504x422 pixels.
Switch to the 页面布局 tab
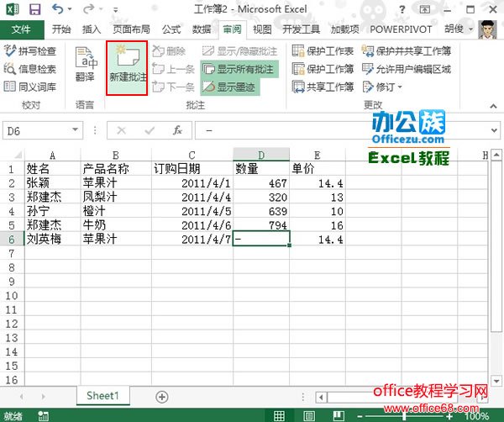point(131,29)
